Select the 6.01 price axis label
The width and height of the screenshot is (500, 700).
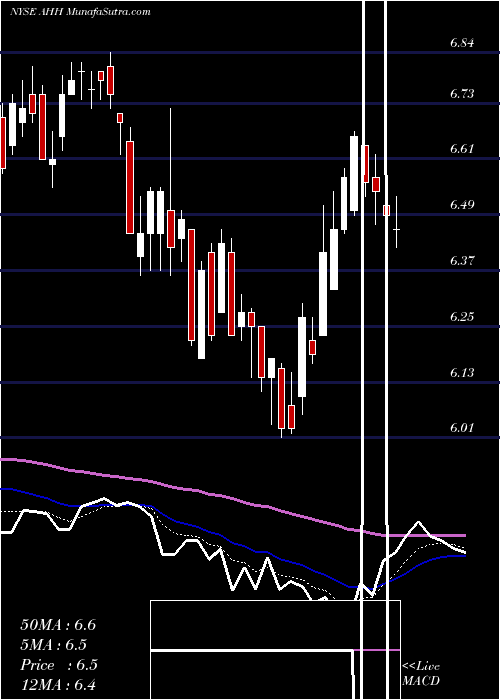click(x=462, y=428)
